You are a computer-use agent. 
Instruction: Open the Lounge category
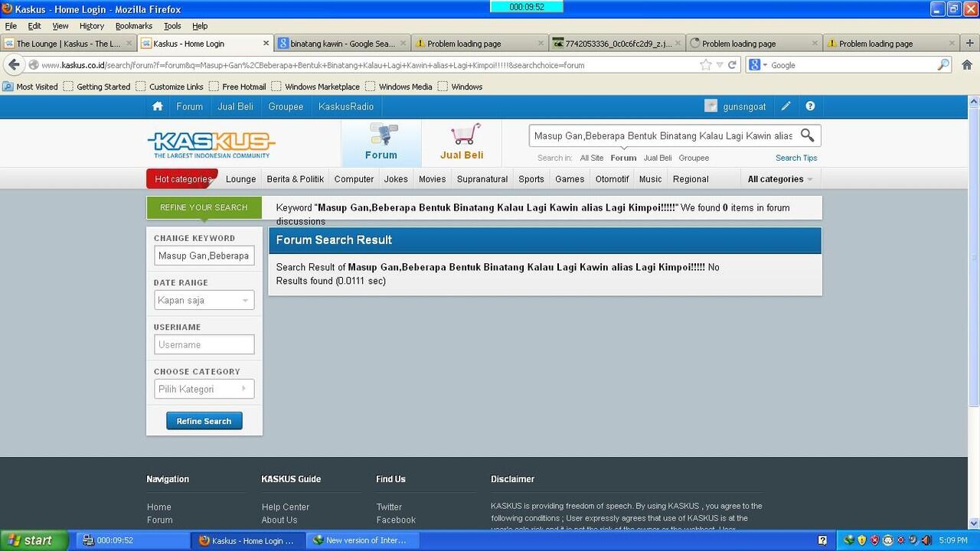point(241,179)
